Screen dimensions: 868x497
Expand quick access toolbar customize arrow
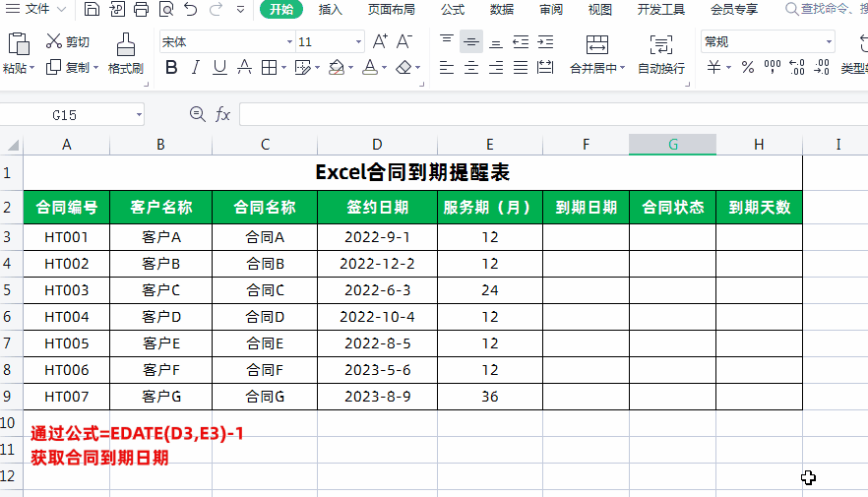(x=240, y=9)
